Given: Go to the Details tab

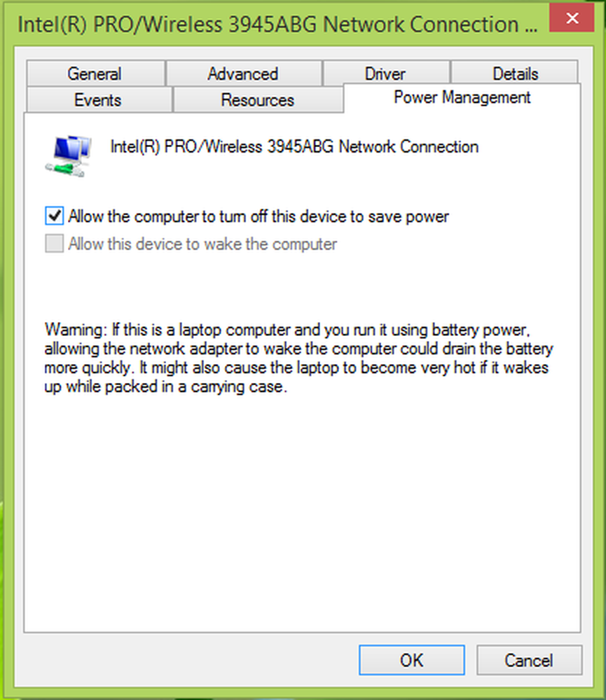Looking at the screenshot, I should (x=515, y=72).
